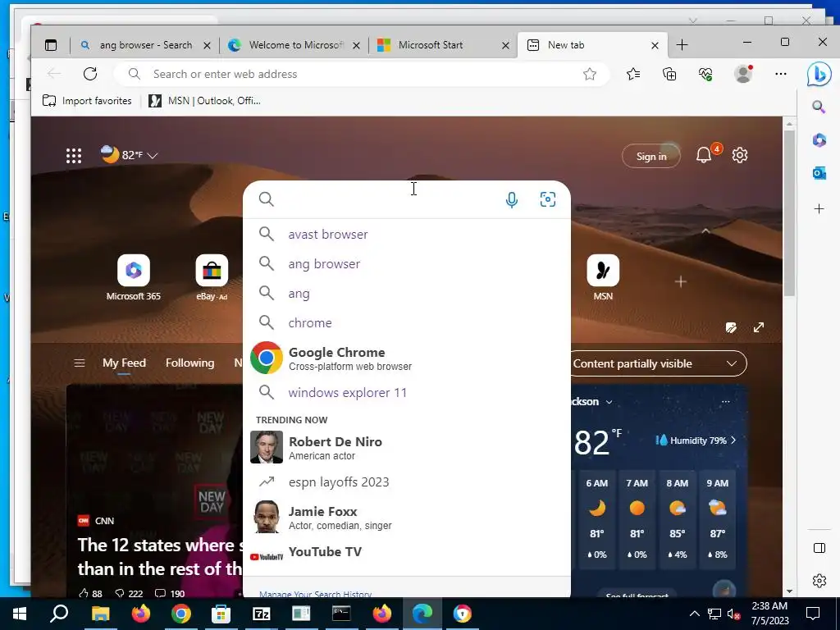Open Outlook sidebar icon
The width and height of the screenshot is (840, 630).
[x=819, y=173]
